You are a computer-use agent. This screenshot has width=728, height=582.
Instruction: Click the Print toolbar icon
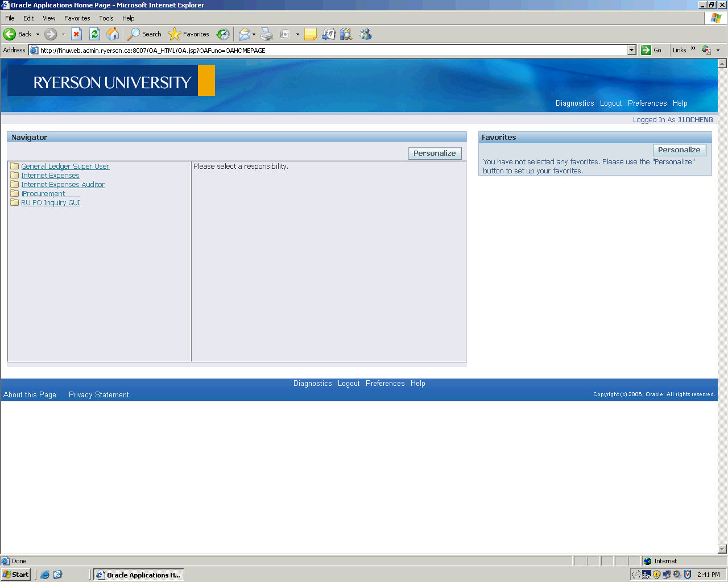pyautogui.click(x=267, y=34)
